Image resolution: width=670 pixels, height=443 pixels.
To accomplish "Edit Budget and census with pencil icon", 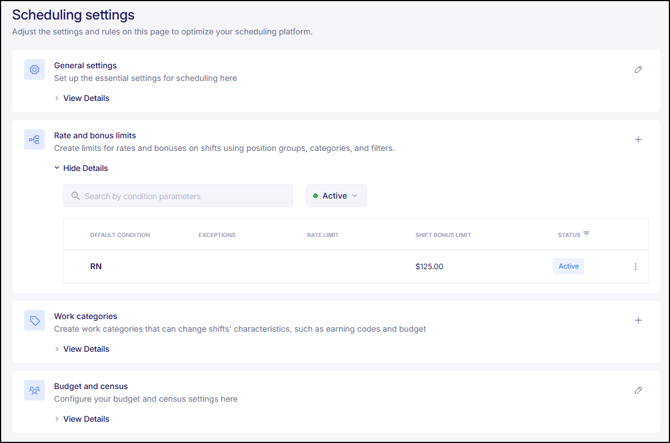I will coord(638,390).
